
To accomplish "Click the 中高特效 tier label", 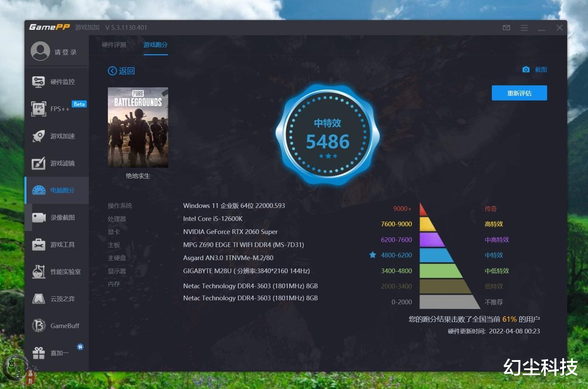I will coord(497,240).
